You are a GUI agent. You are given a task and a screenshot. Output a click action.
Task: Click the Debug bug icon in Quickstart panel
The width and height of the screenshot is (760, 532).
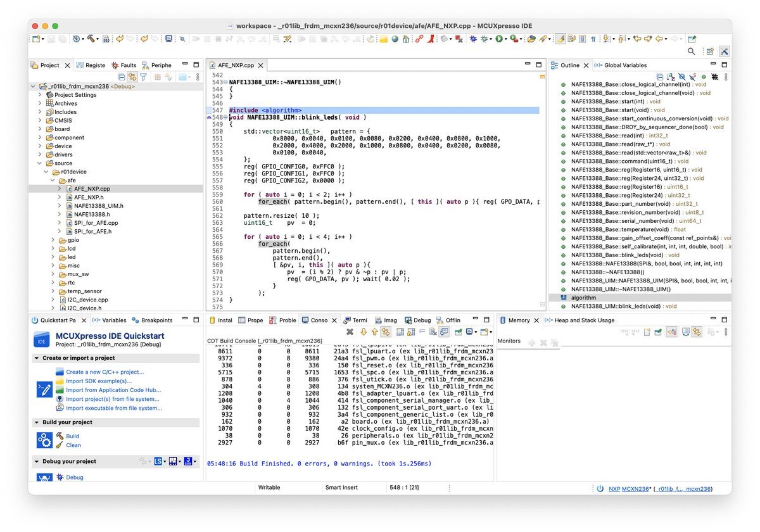click(60, 477)
